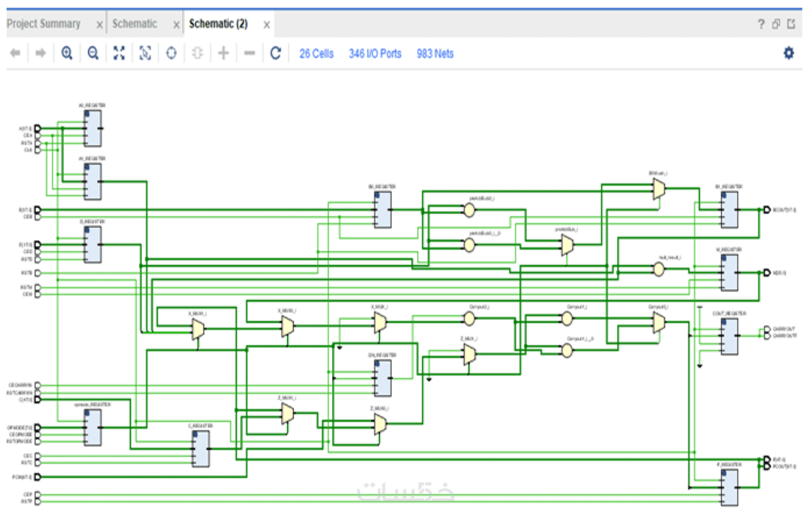Image resolution: width=812 pixels, height=512 pixels.
Task: Select the CEM input port symbol
Action: 37,294
